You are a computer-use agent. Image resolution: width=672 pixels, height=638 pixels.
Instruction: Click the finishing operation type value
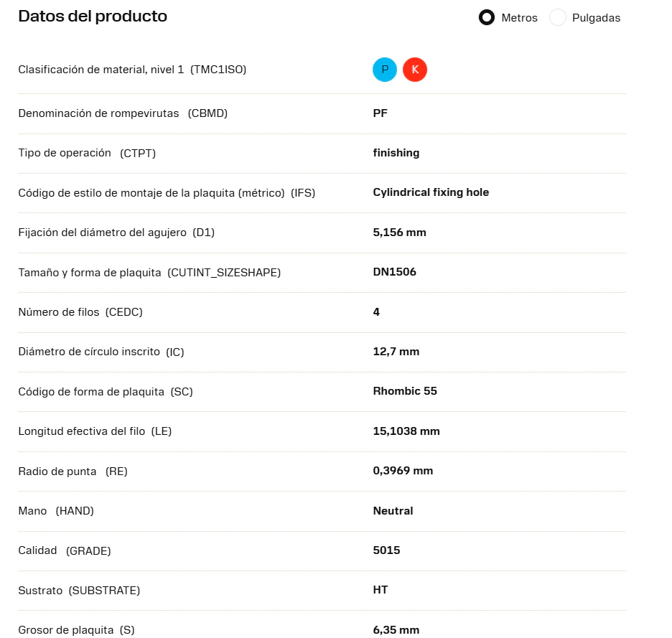396,153
